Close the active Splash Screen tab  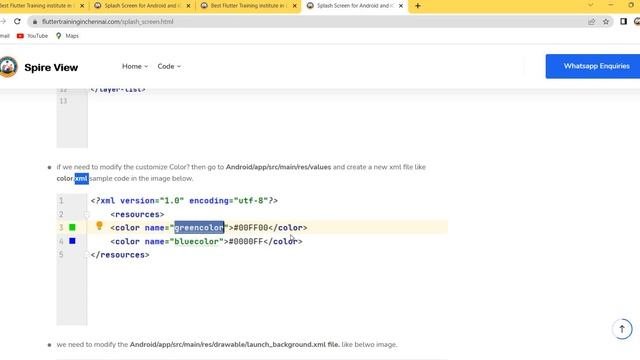[x=401, y=6]
